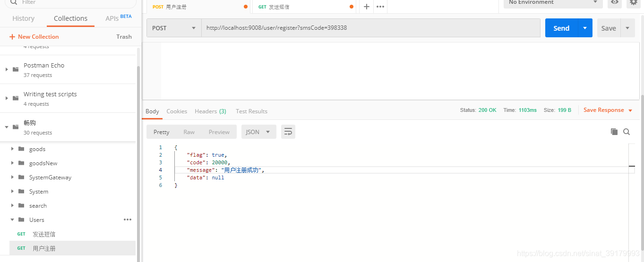Click the sidebar Filter search field

pos(70,3)
